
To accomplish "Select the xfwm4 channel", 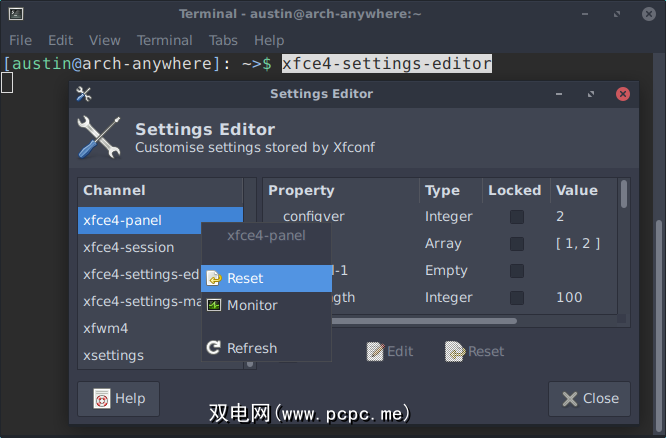I will 105,328.
